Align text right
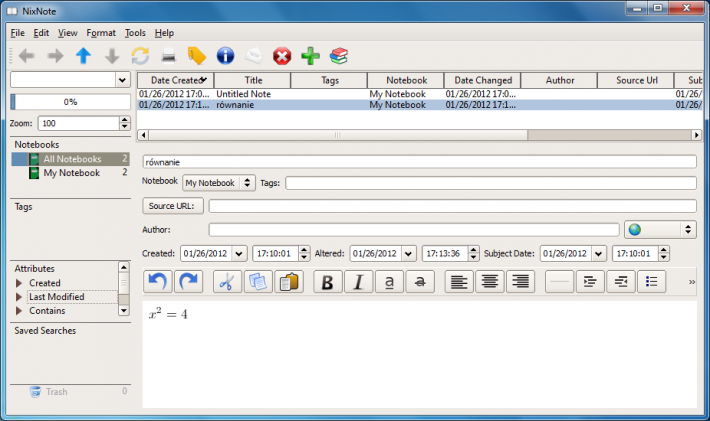The image size is (710, 421). pos(520,282)
